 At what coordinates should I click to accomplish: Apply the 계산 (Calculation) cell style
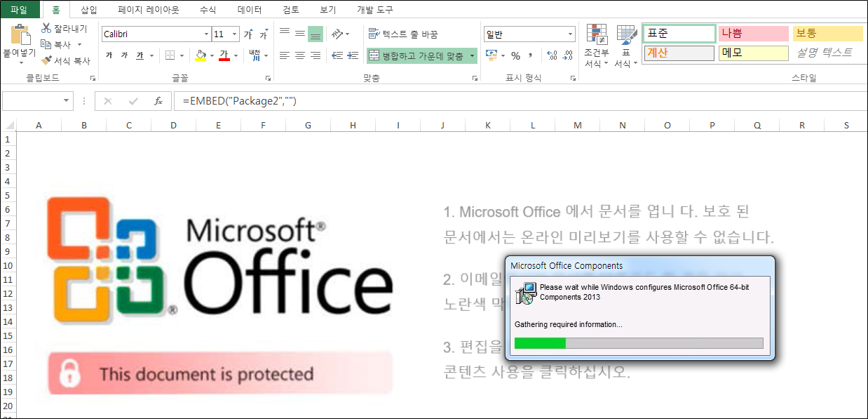coord(679,53)
